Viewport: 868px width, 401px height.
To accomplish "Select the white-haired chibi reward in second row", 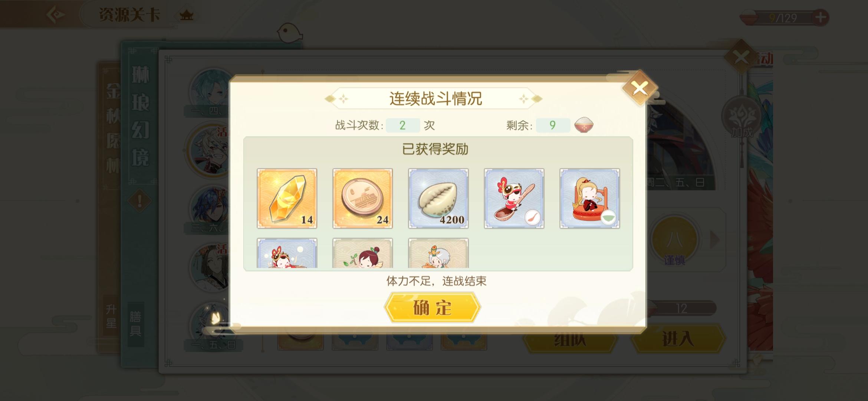I will pos(438,253).
